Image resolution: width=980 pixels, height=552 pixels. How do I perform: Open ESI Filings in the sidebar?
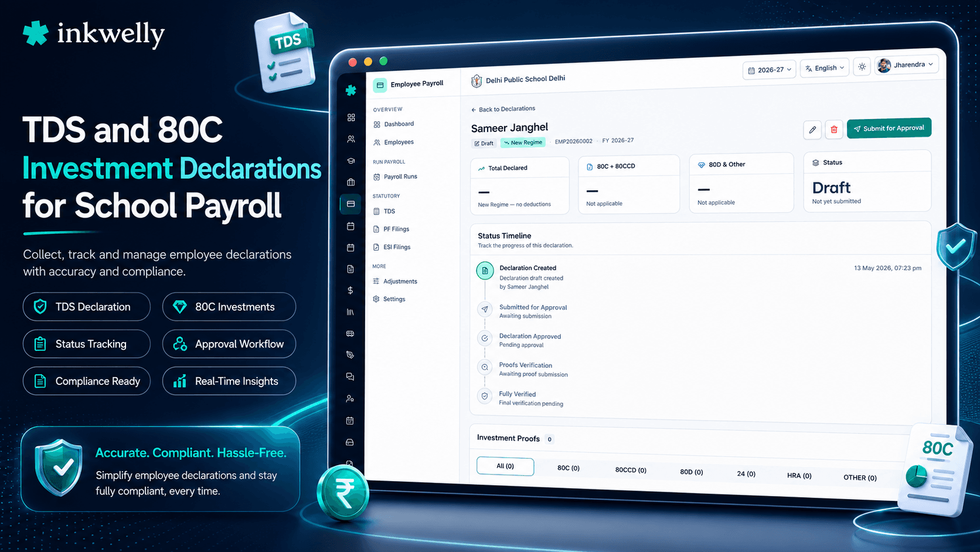[x=392, y=247]
